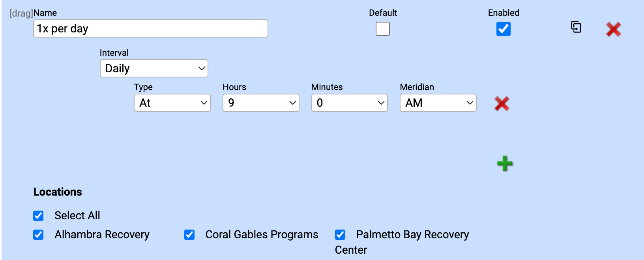The image size is (644, 260).
Task: Click the duplicate schedule icon
Action: (x=576, y=27)
